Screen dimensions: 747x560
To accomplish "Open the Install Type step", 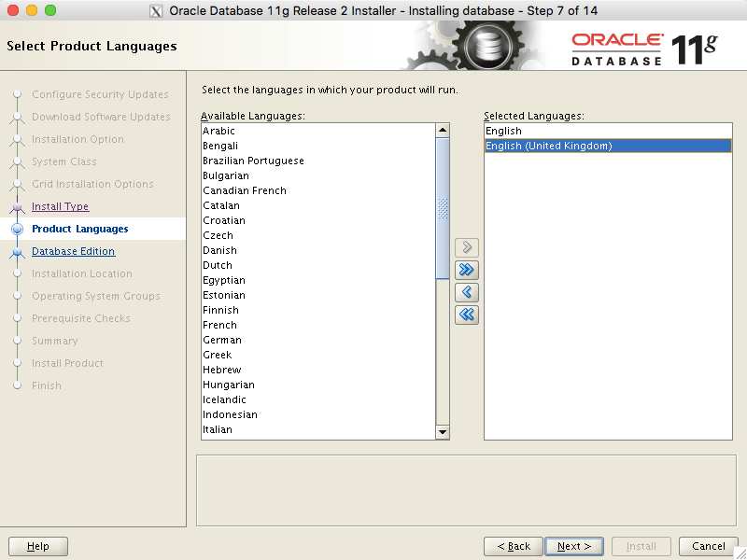I will tap(60, 206).
